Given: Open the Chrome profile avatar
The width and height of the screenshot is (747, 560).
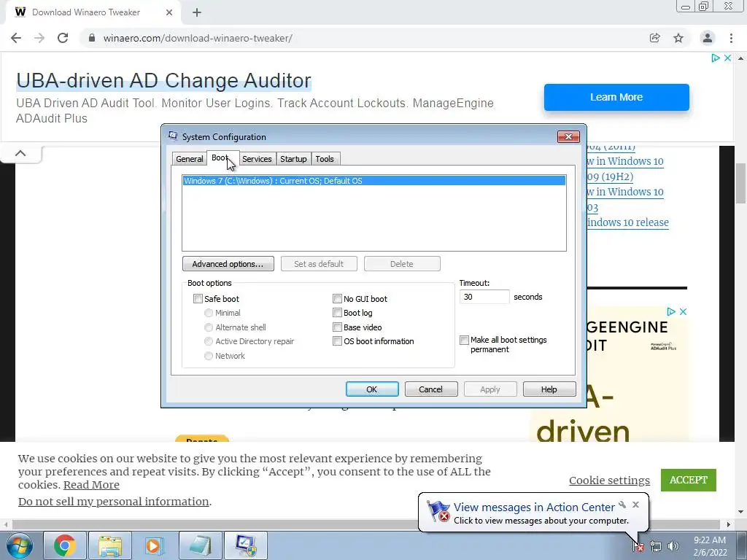Looking at the screenshot, I should point(708,38).
